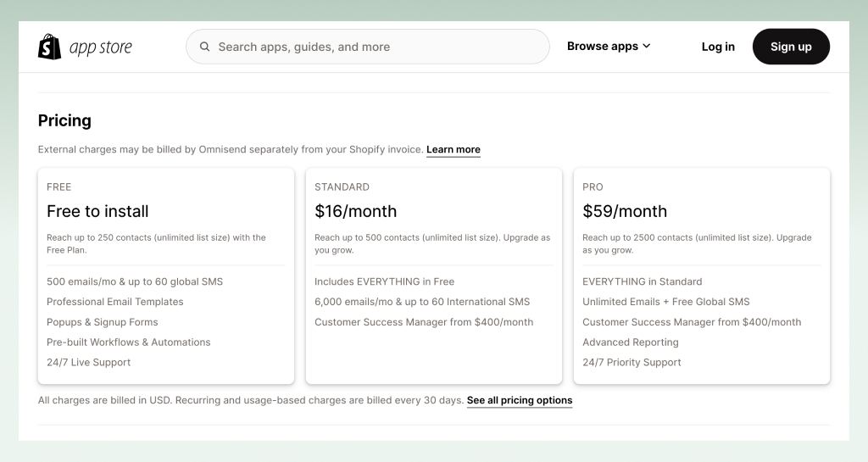This screenshot has height=462, width=868.
Task: Click the external charges notice text
Action: [x=231, y=149]
